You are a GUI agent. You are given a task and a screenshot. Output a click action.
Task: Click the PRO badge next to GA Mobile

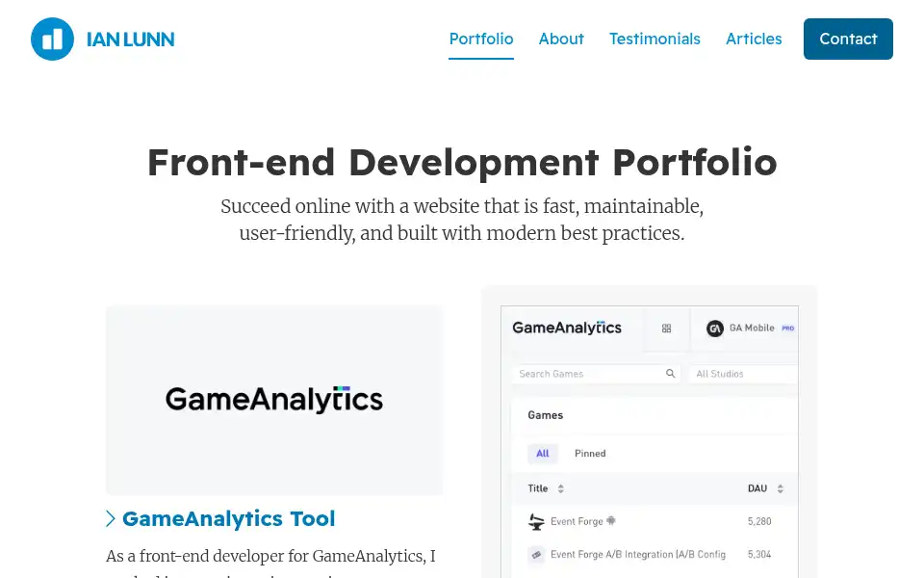pos(788,328)
